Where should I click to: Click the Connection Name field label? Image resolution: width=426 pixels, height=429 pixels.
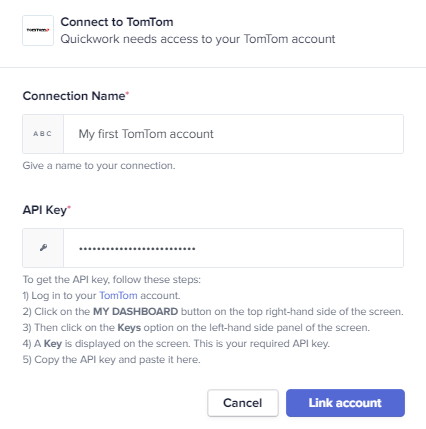[74, 96]
